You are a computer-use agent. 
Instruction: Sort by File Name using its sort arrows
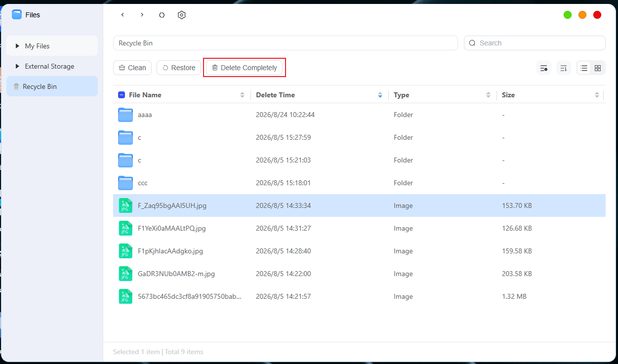(242, 95)
